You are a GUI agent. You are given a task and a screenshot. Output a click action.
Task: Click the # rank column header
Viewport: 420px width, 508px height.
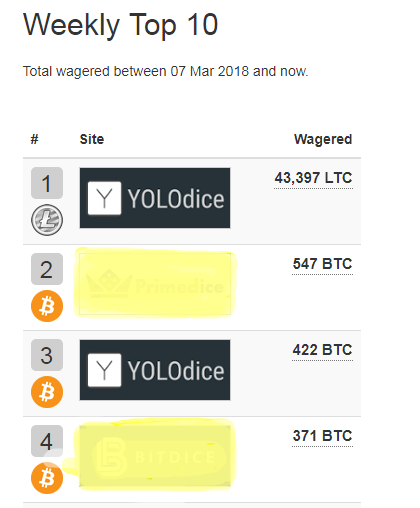(x=34, y=139)
